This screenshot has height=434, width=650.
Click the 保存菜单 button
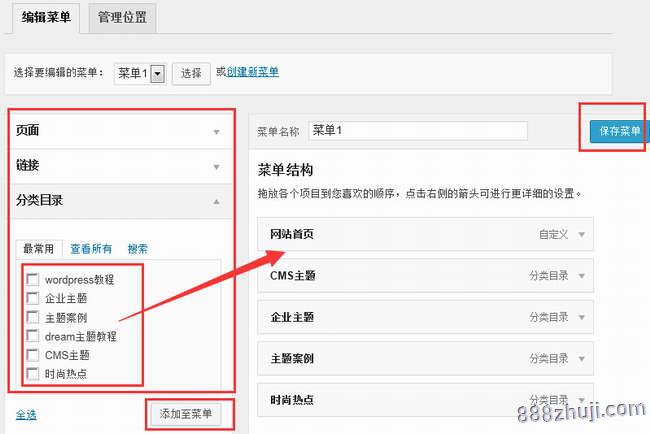tap(619, 131)
